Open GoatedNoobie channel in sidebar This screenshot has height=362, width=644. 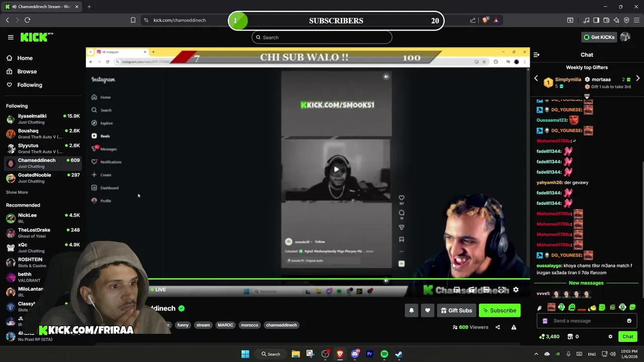(43, 177)
